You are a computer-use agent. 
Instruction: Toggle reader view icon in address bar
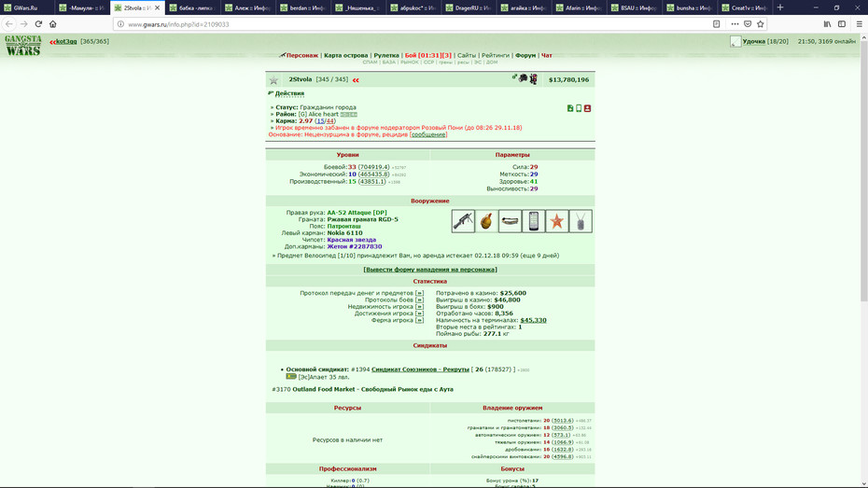pyautogui.click(x=716, y=23)
